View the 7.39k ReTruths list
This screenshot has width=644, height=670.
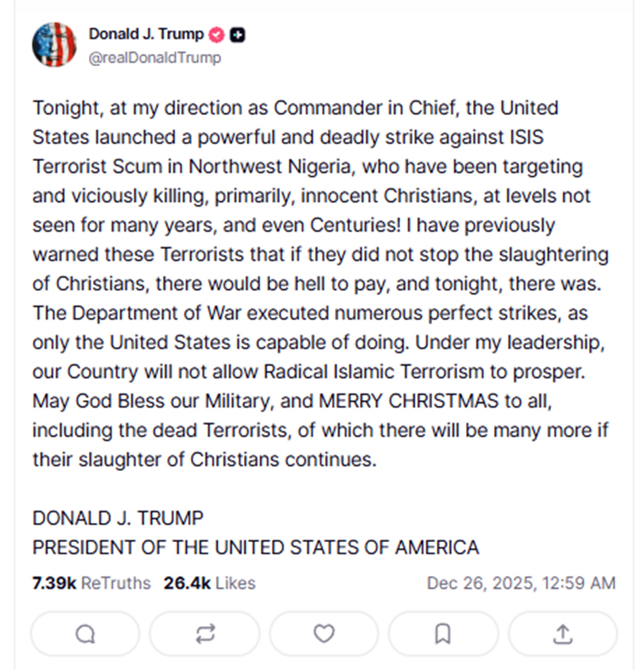pyautogui.click(x=91, y=583)
